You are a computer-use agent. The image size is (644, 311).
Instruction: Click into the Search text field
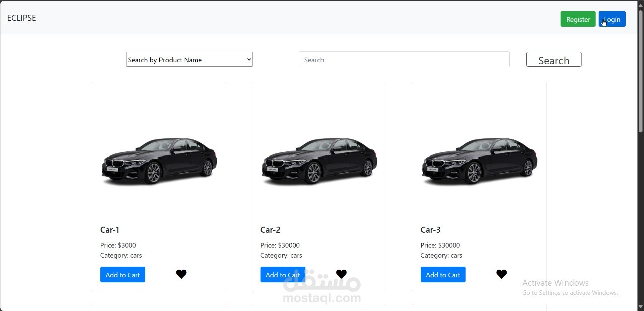pyautogui.click(x=404, y=60)
